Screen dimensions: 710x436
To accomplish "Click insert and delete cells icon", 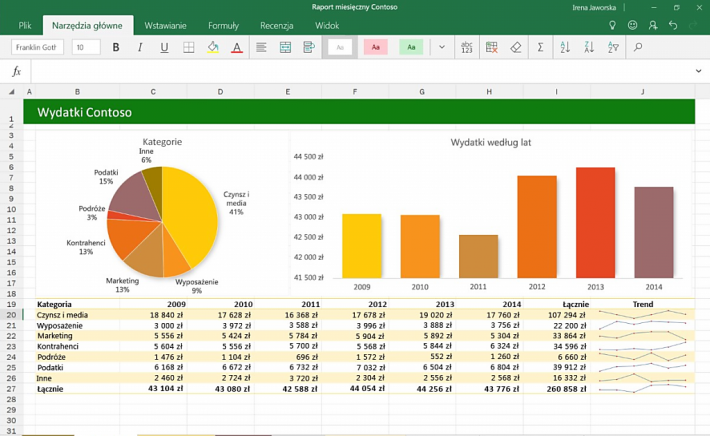I will click(491, 47).
